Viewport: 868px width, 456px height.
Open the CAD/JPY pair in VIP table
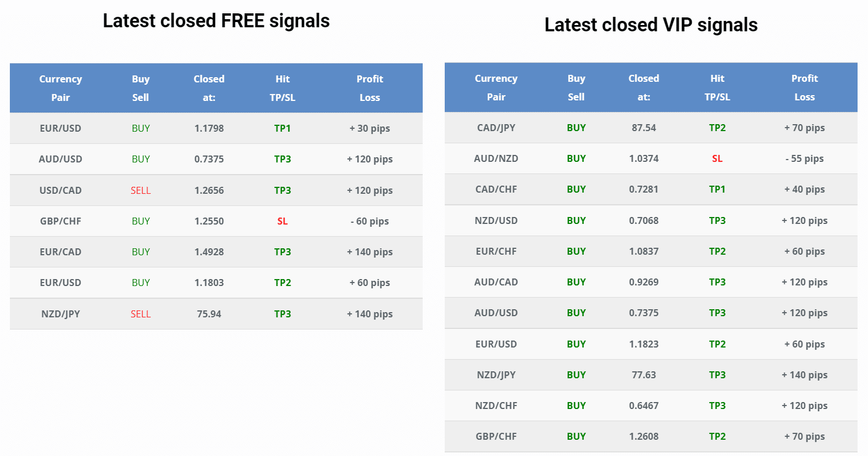pyautogui.click(x=496, y=128)
